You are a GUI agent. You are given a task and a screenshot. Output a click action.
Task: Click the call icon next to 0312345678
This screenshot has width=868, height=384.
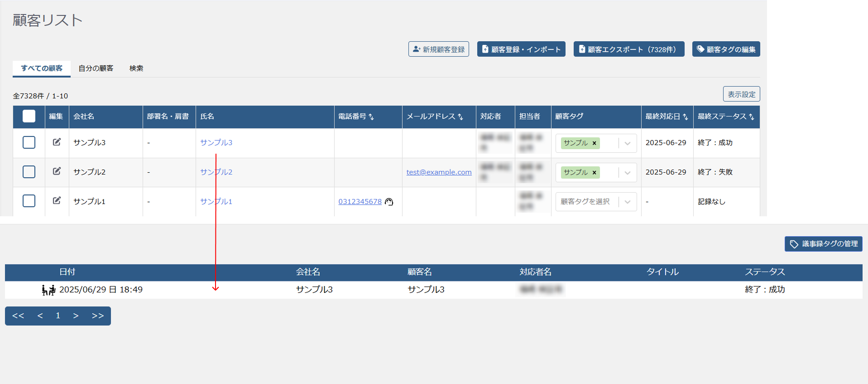389,202
